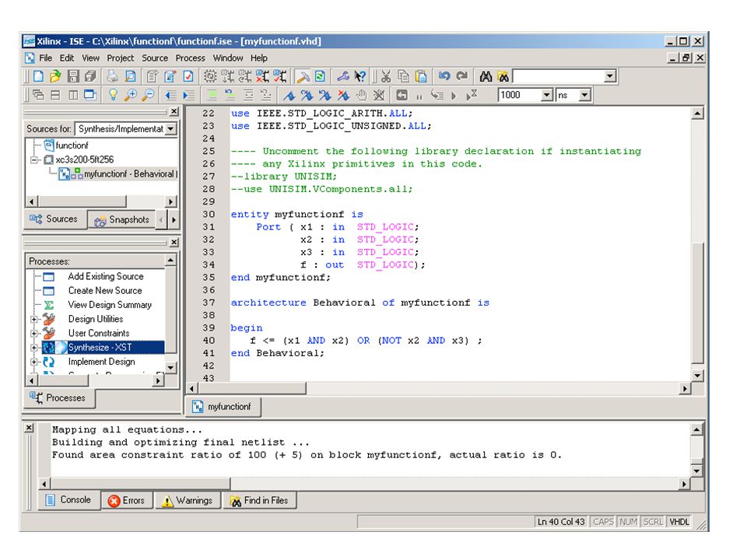The width and height of the screenshot is (747, 560).
Task: Close the Sources panel with its X button
Action: coord(174,111)
